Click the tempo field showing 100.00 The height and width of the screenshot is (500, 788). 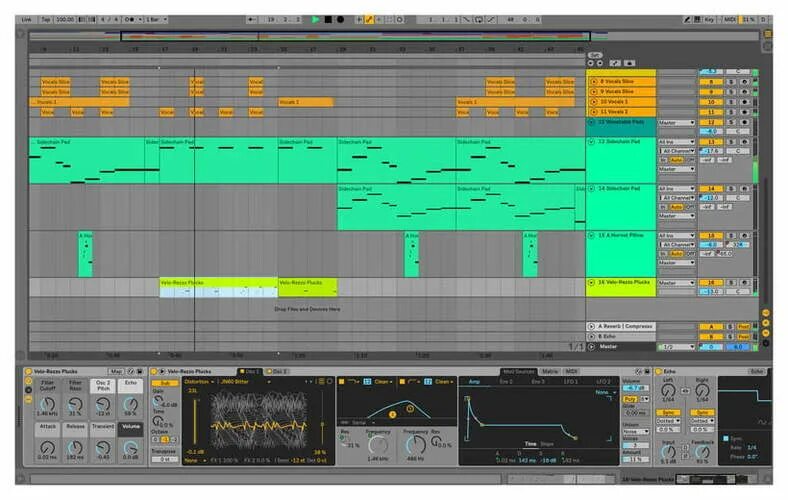65,20
